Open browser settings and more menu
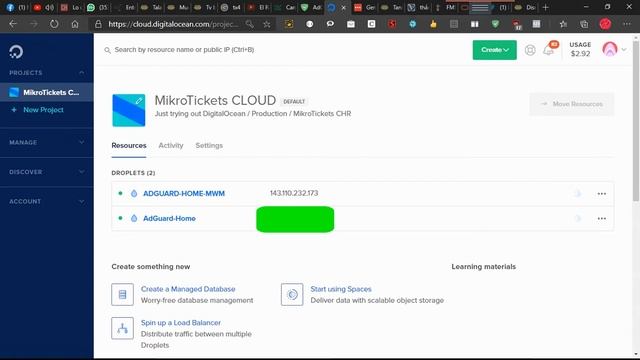Viewport: 640px width, 360px height. (627, 24)
